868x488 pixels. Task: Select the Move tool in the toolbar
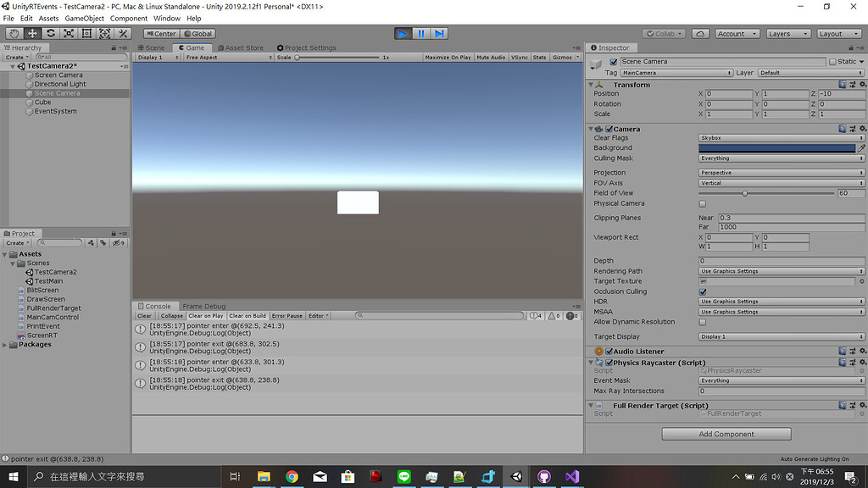(x=31, y=32)
